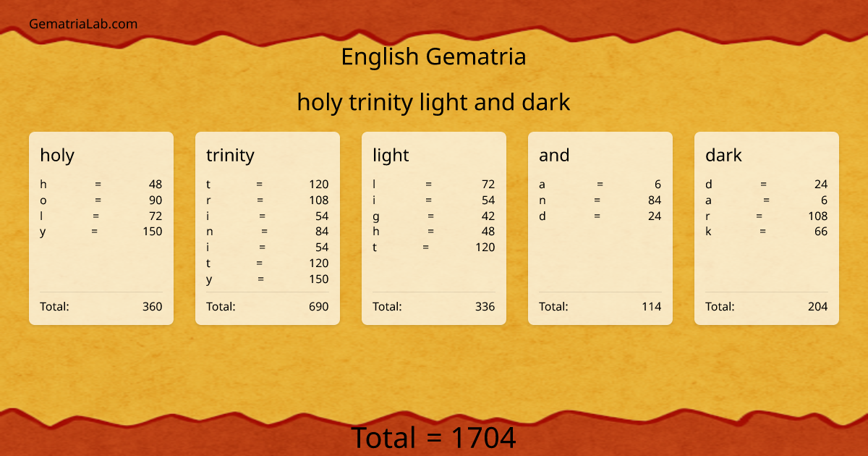The height and width of the screenshot is (456, 868).
Task: Select value 6 in the and card
Action: point(658,185)
